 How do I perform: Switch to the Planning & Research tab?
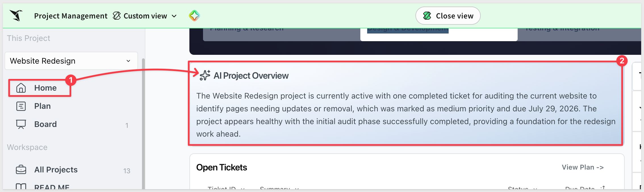pyautogui.click(x=246, y=29)
